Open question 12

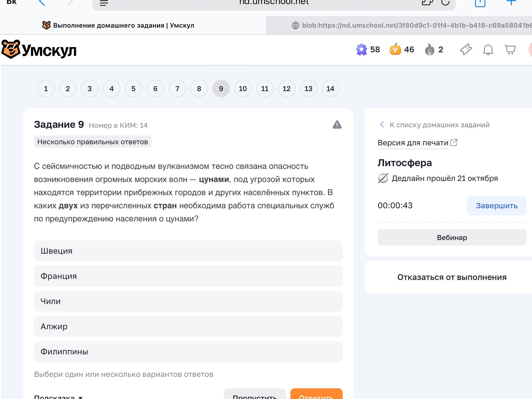tap(287, 89)
